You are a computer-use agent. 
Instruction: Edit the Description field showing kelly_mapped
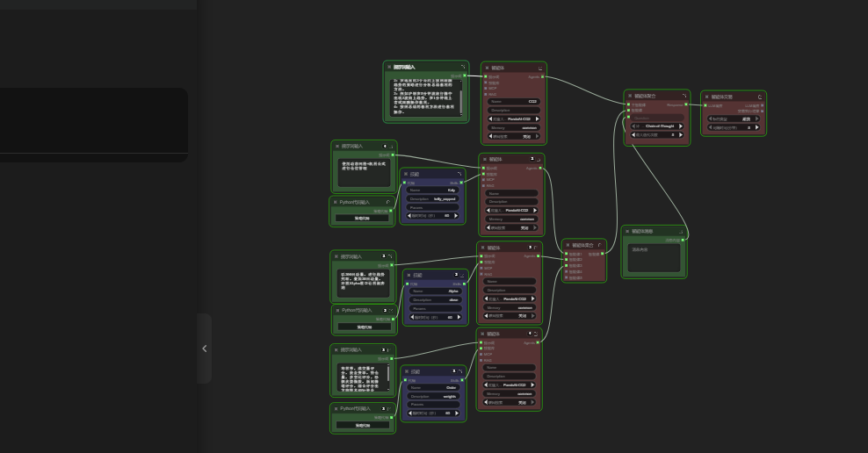433,198
